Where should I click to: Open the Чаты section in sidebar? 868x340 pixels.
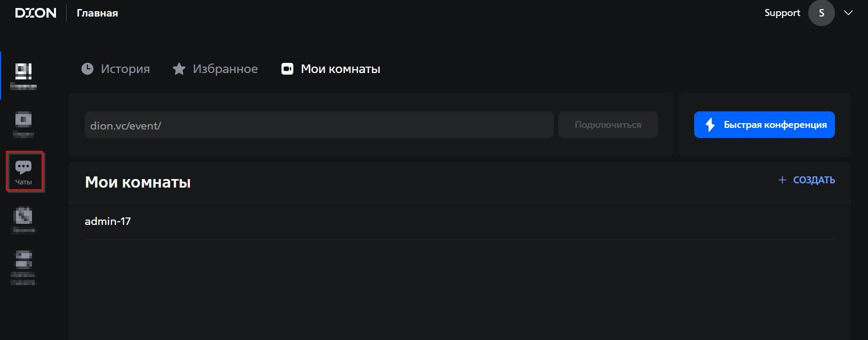click(23, 172)
